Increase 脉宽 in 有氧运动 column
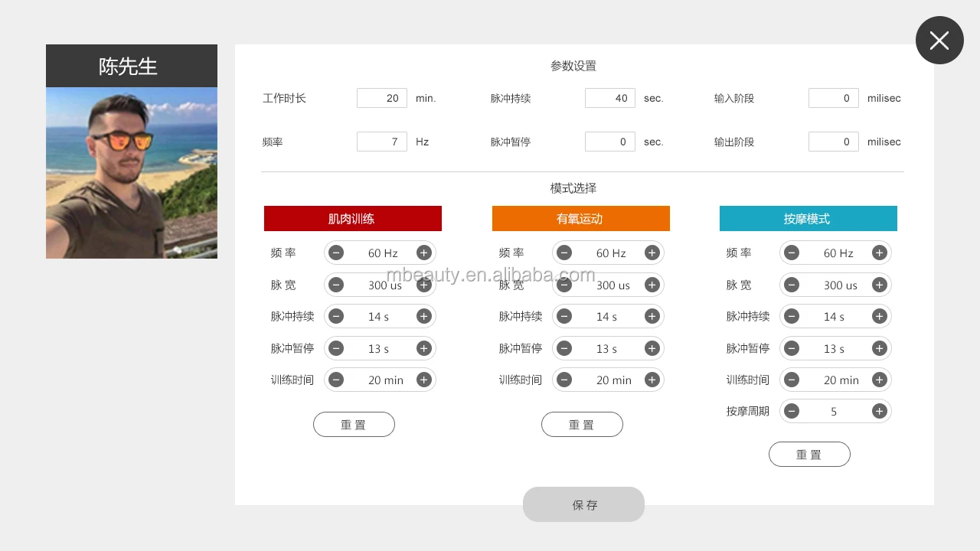The width and height of the screenshot is (980, 551). pyautogui.click(x=652, y=285)
